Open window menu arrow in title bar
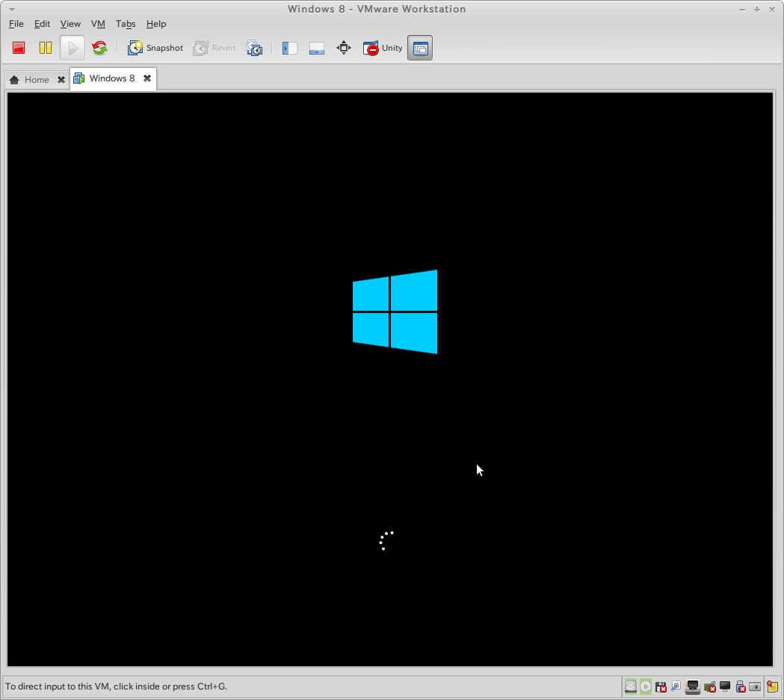The height and width of the screenshot is (700, 784). [x=11, y=10]
